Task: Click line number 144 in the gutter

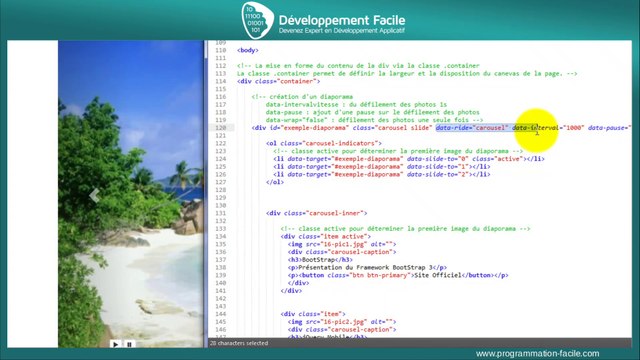Action: [220, 314]
